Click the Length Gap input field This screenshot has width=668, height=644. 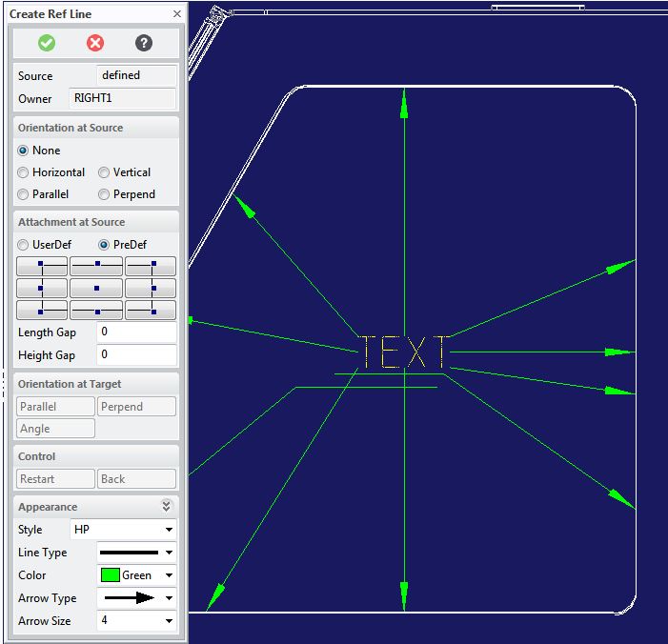pyautogui.click(x=136, y=332)
